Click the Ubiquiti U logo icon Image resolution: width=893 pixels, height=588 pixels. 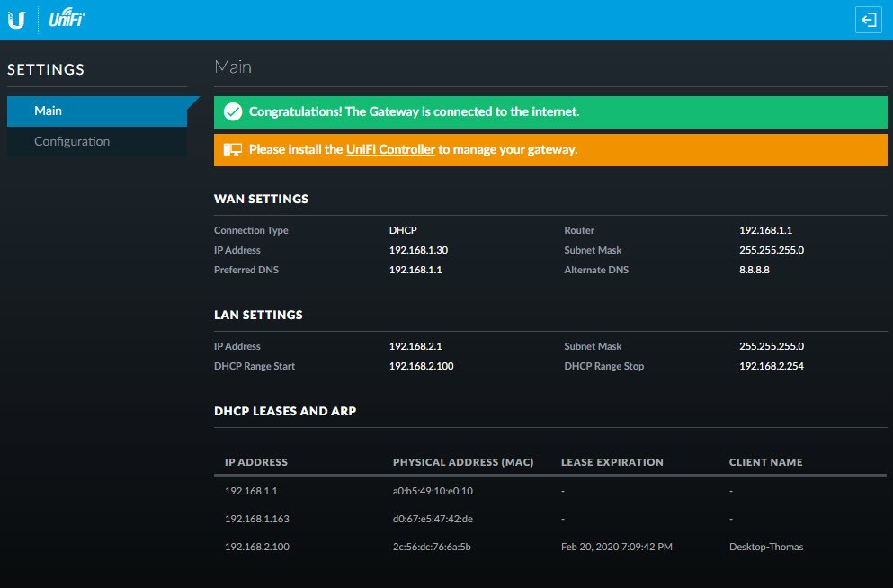point(16,20)
